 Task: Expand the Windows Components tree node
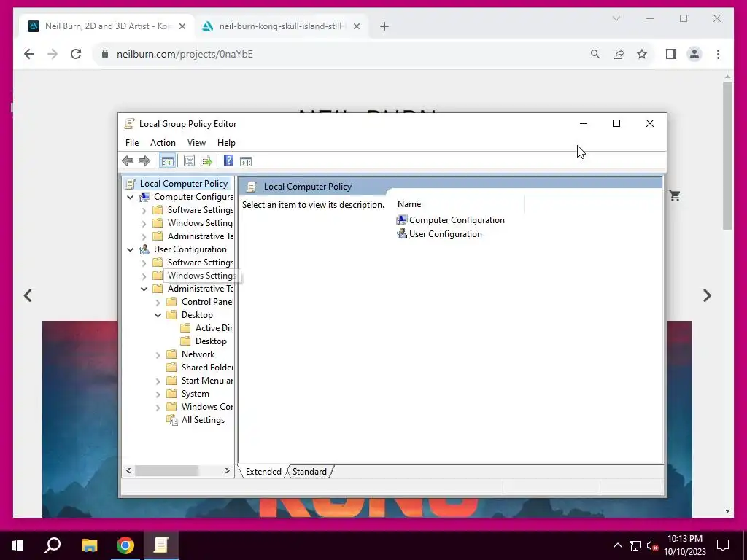tap(158, 407)
